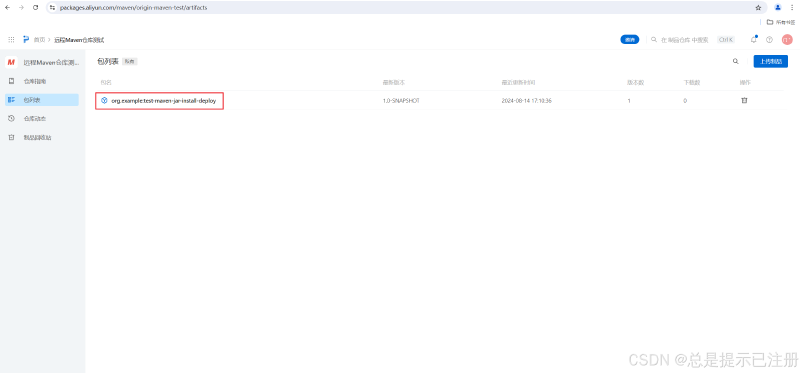Click the 1.0-SNAPSHOT version cell
This screenshot has height=373, width=800.
coord(401,101)
